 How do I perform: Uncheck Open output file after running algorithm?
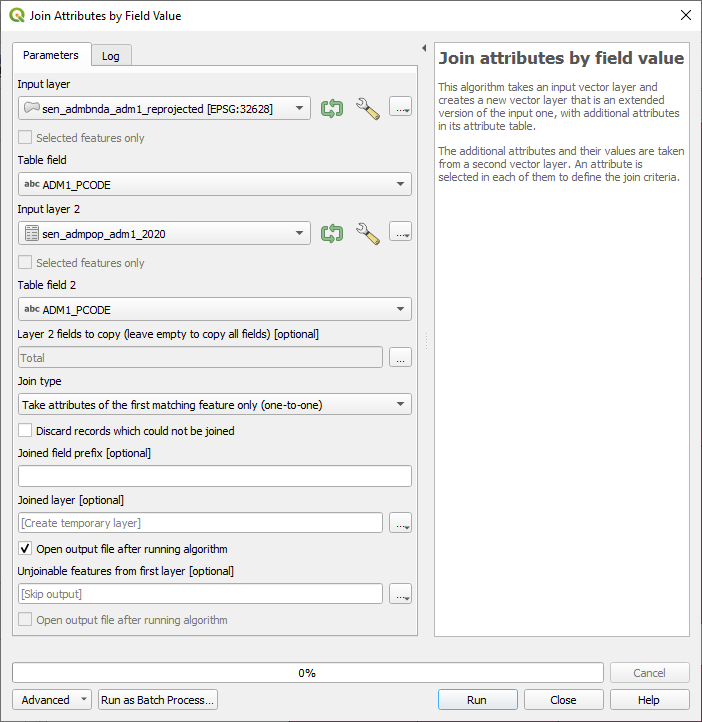click(26, 549)
